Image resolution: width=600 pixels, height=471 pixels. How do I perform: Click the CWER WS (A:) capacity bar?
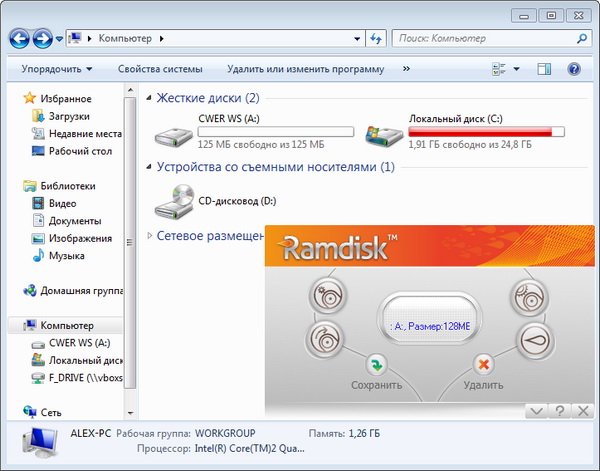point(276,132)
